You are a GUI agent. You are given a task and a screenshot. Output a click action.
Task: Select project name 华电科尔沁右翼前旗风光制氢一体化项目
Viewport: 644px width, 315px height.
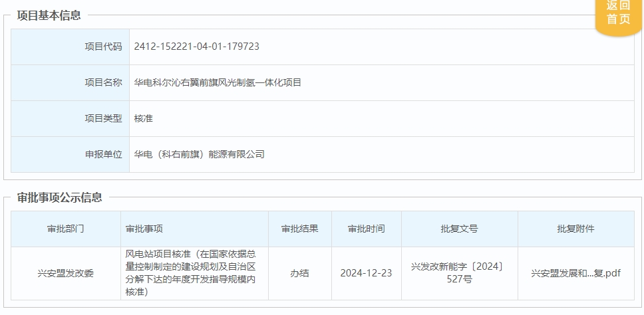218,82
